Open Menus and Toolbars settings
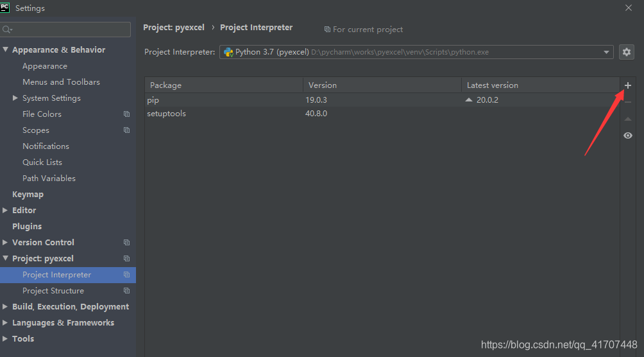The image size is (644, 357). pos(61,82)
